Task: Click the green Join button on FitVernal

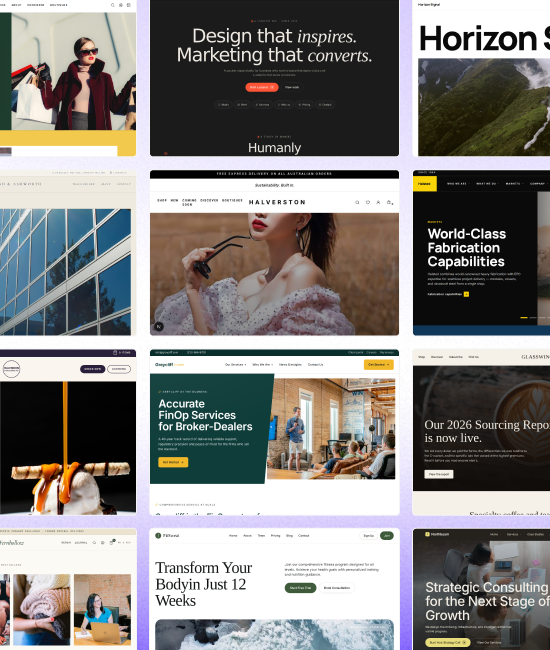Action: pos(387,536)
